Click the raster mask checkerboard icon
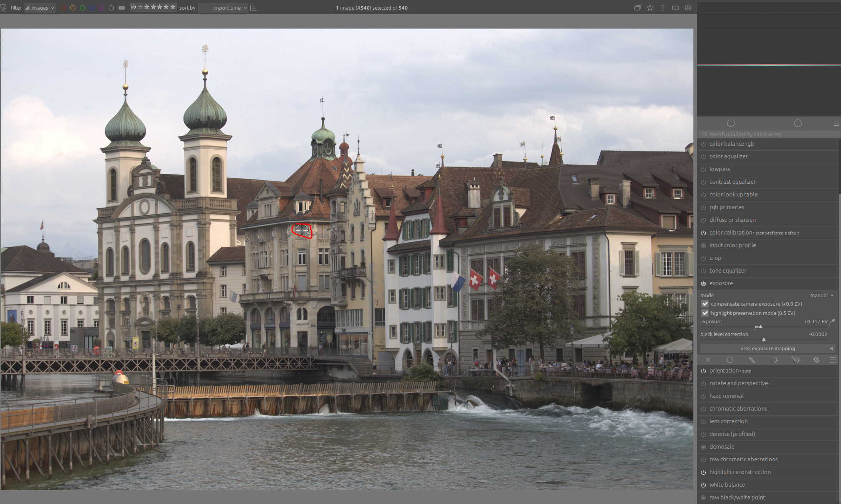The width and height of the screenshot is (841, 504). tap(816, 360)
